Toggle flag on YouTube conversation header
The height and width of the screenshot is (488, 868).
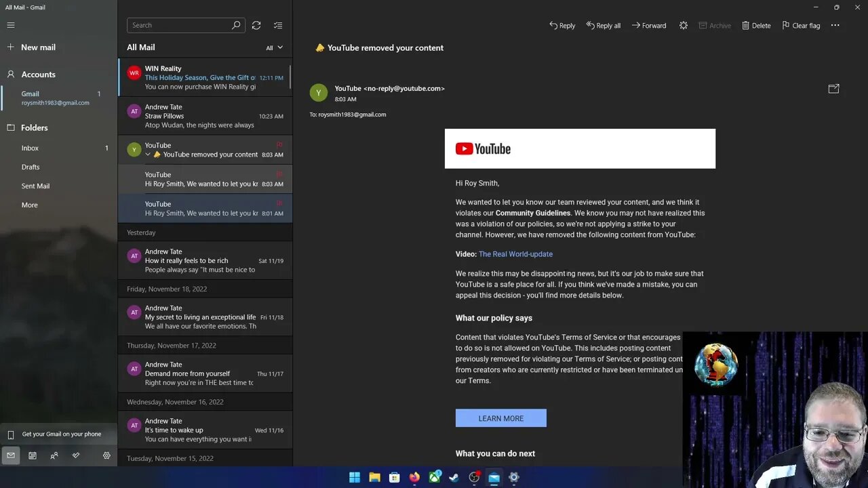(279, 145)
